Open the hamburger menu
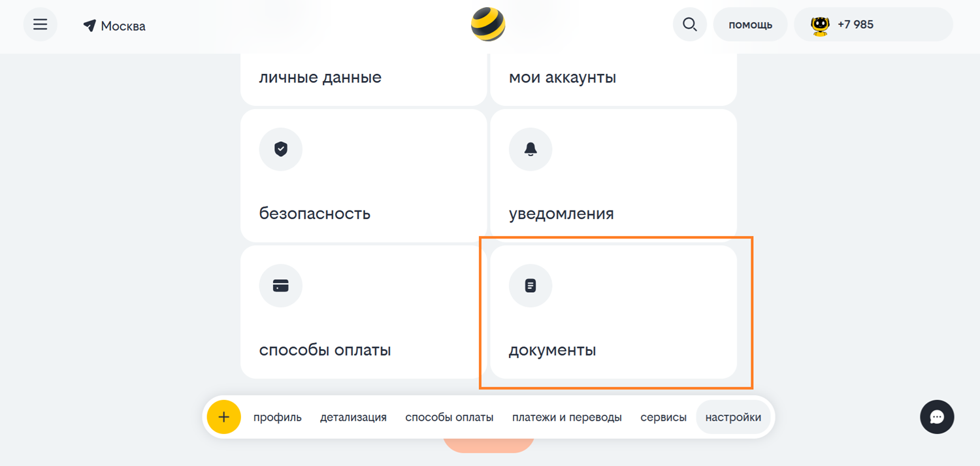980x466 pixels. tap(41, 25)
